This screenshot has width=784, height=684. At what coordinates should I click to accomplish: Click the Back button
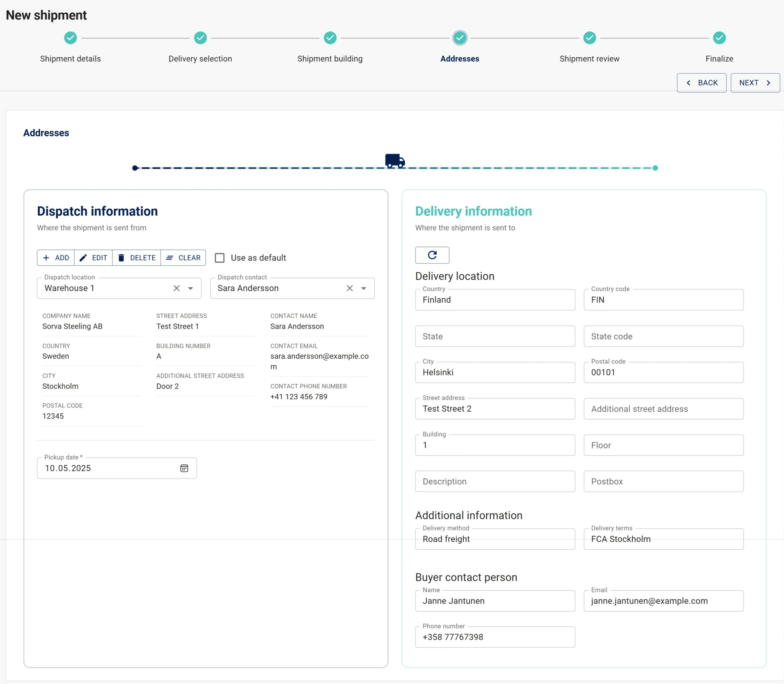click(701, 83)
